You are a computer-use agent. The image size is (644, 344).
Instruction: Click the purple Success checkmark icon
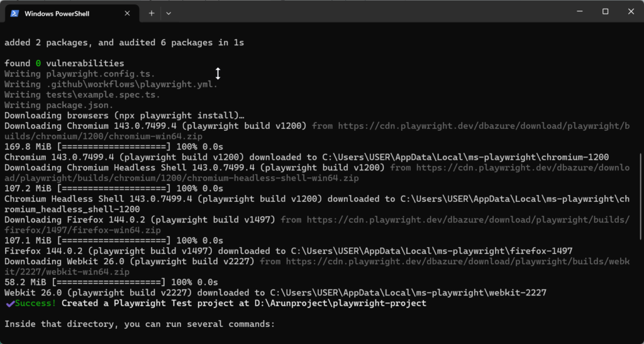9,303
